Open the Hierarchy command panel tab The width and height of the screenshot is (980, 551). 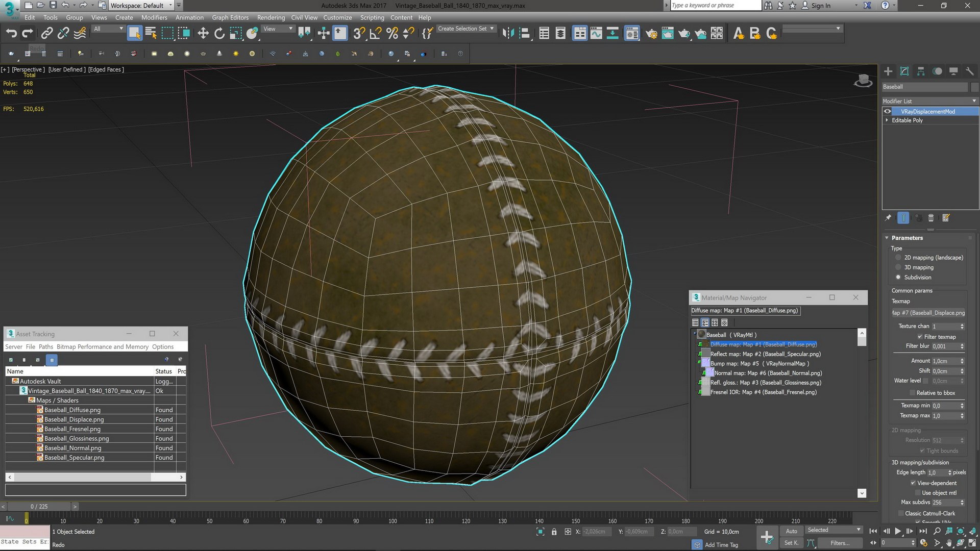(921, 71)
